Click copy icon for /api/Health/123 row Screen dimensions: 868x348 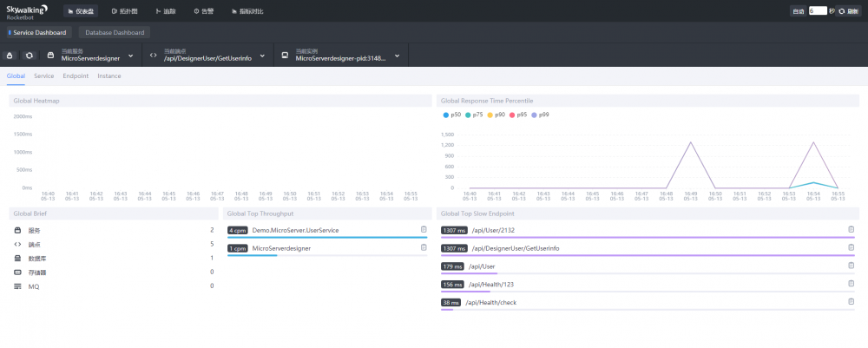pos(852,284)
